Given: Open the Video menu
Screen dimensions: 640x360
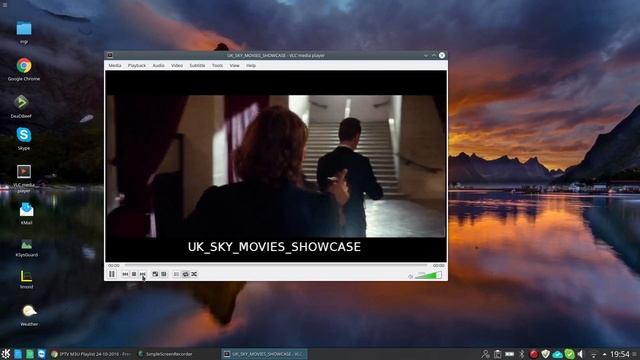Looking at the screenshot, I should pos(177,65).
